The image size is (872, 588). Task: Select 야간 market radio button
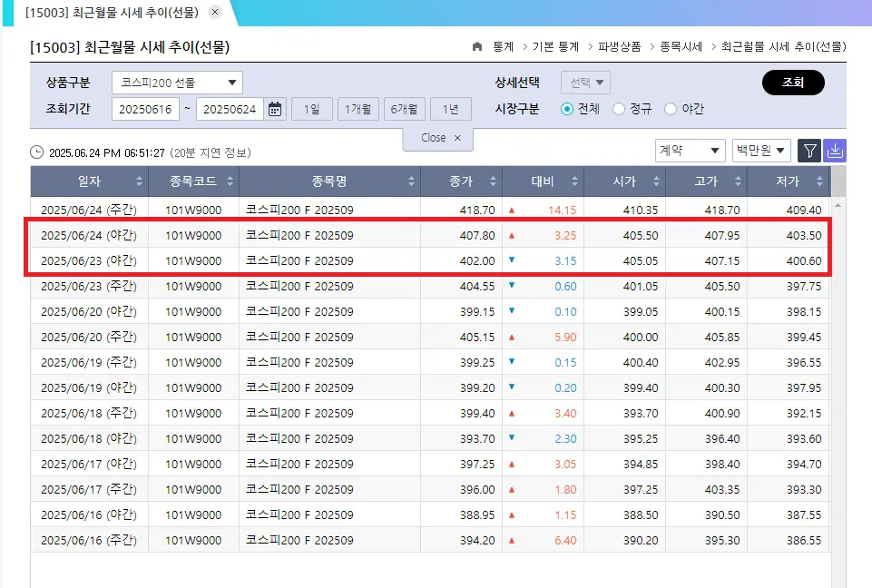coord(671,109)
